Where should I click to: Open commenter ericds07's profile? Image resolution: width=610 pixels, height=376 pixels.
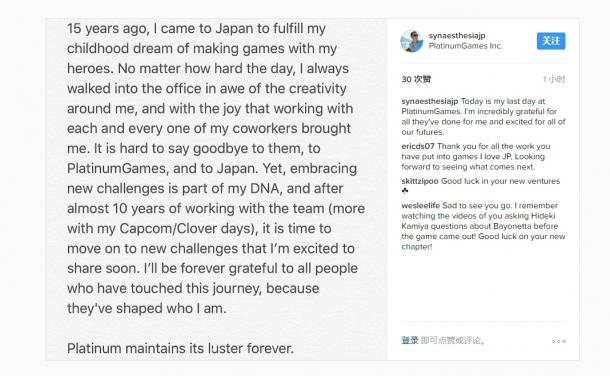coord(418,146)
